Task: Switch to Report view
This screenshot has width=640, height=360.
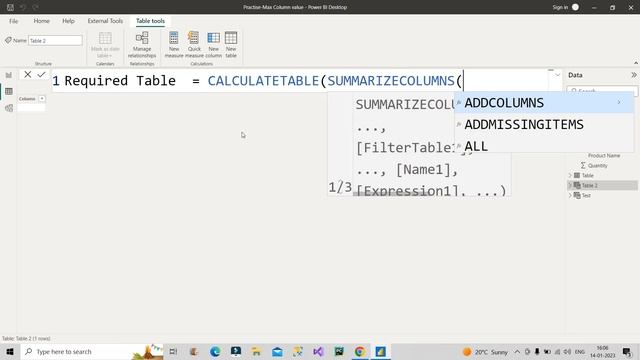Action: click(x=9, y=75)
